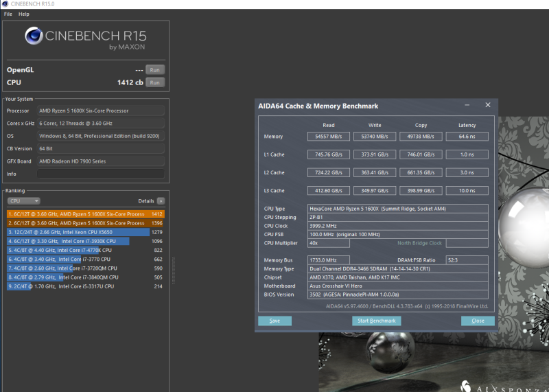Click the Chipset AMD X370 field
The height and width of the screenshot is (392, 549).
(x=398, y=277)
